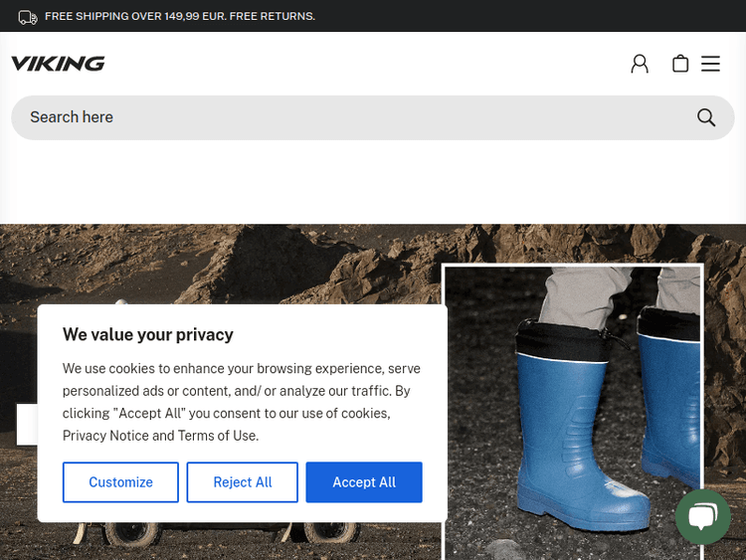Open the hamburger navigation menu
Viewport: 746px width, 560px height.
tap(710, 64)
